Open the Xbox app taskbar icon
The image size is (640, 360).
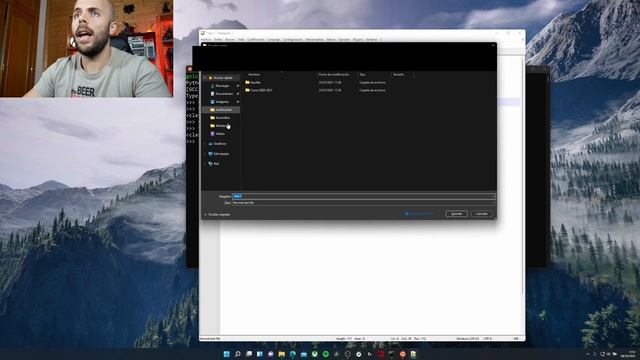(315, 354)
